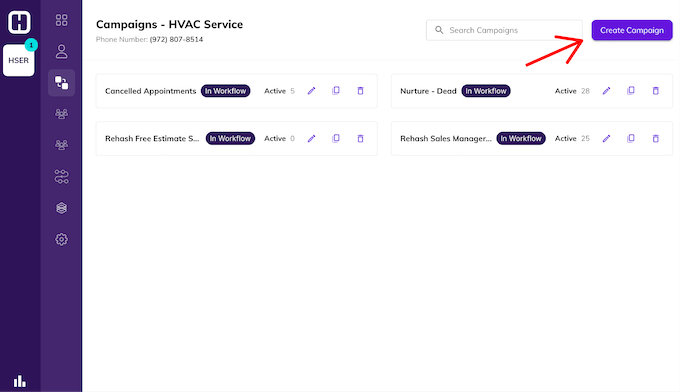Open the settings gear icon in the sidebar

(62, 239)
